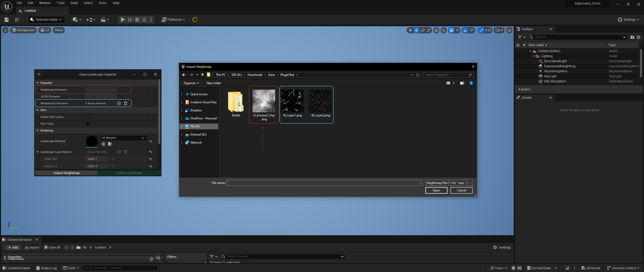This screenshot has height=272, width=644.
Task: Open the Build menu
Action: tap(74, 3)
